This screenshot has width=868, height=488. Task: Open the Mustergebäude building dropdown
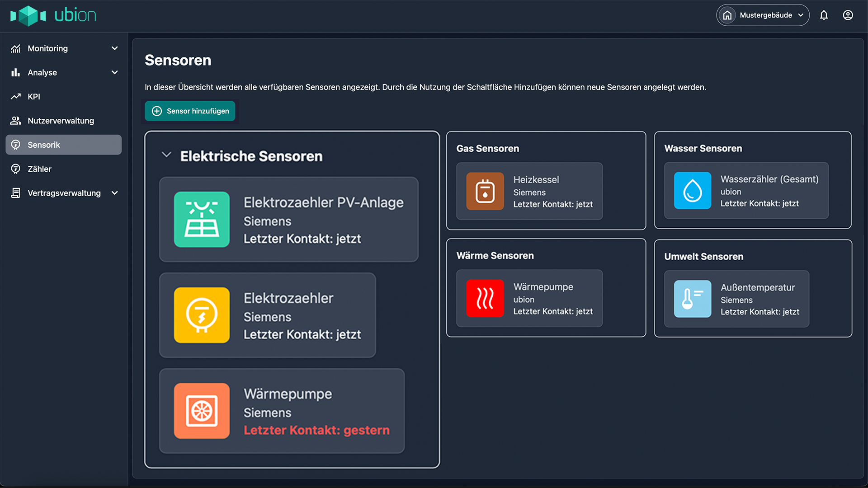[763, 15]
